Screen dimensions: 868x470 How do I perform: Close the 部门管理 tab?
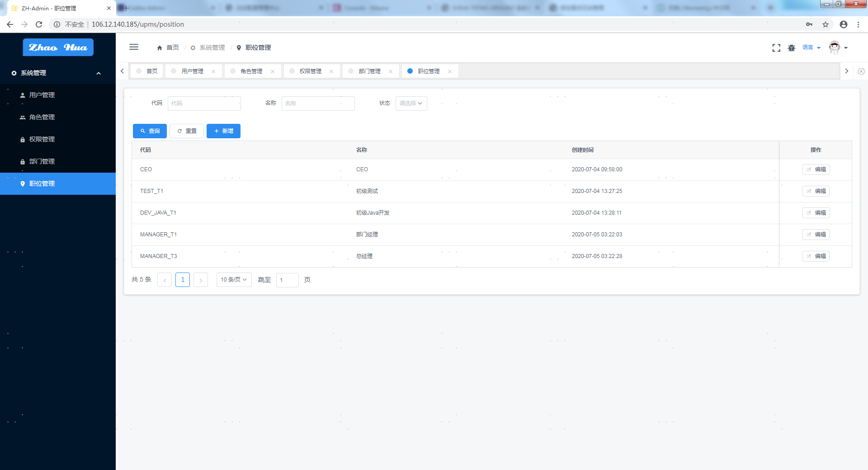391,71
